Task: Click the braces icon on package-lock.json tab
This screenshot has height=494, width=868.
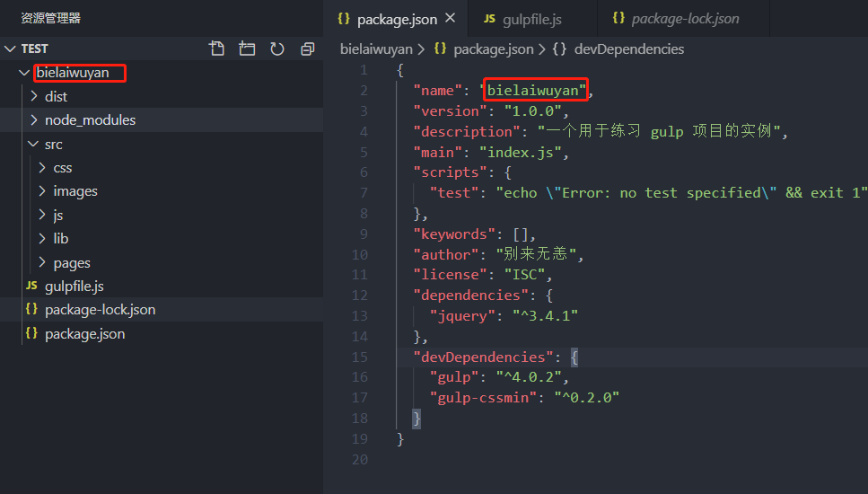Action: point(618,18)
